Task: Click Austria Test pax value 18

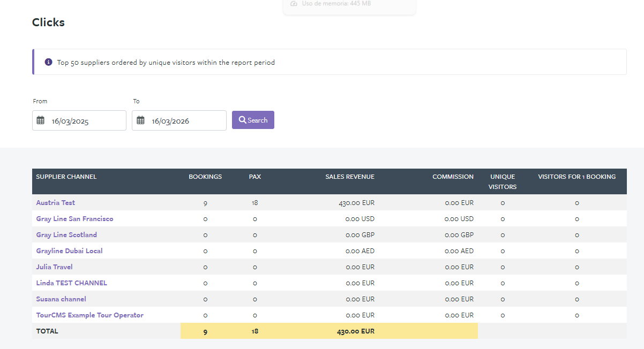Action: 254,203
